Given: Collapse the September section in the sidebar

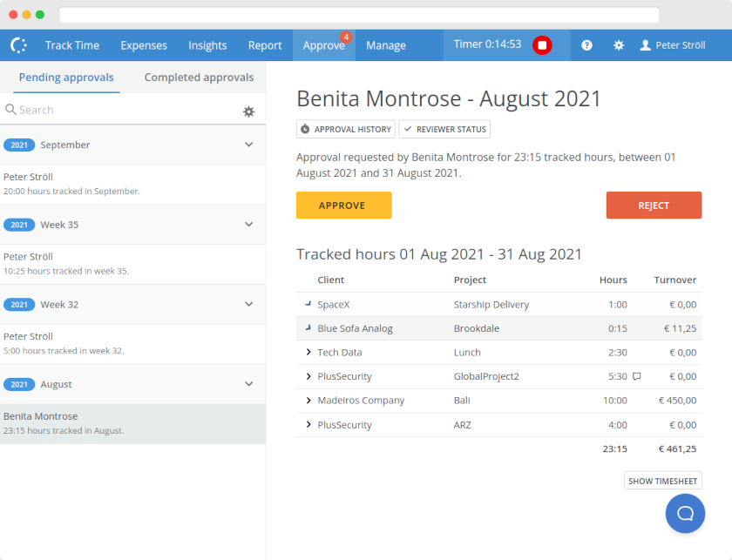Looking at the screenshot, I should (x=248, y=145).
